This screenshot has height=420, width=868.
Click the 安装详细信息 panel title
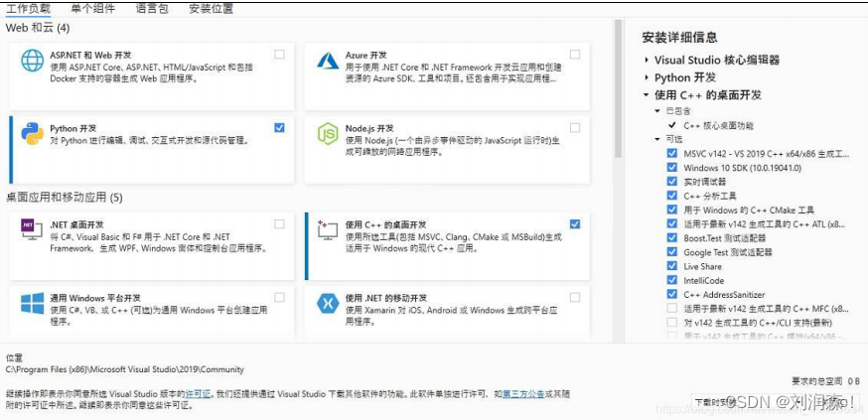coord(679,38)
